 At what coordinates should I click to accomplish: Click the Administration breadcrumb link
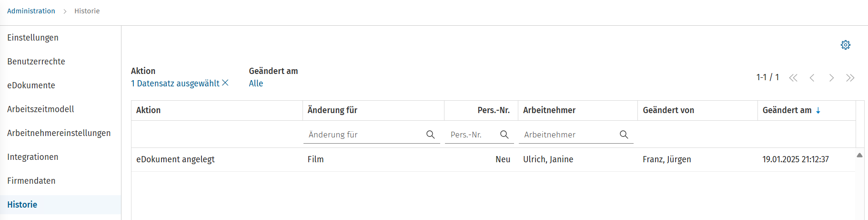tap(31, 11)
